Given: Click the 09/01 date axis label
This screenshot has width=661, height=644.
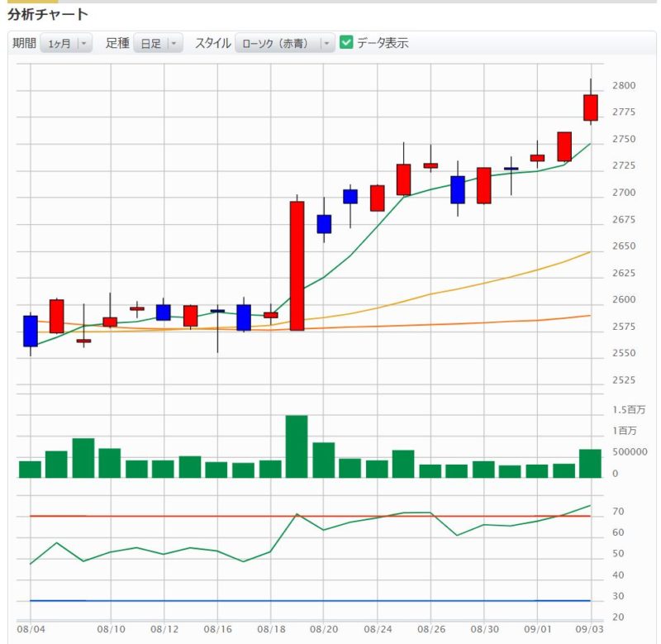Looking at the screenshot, I should [538, 629].
